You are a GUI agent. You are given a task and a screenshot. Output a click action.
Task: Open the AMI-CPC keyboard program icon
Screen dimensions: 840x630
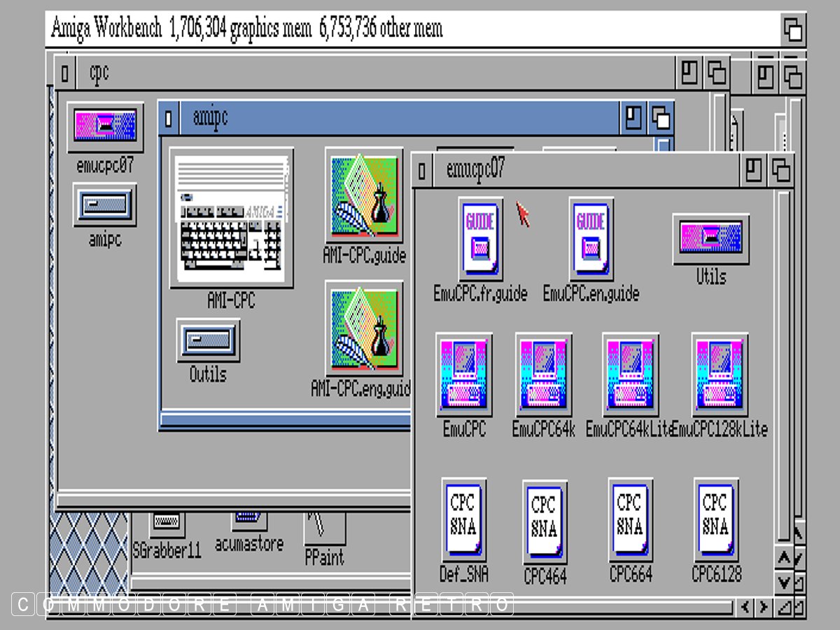pyautogui.click(x=232, y=218)
